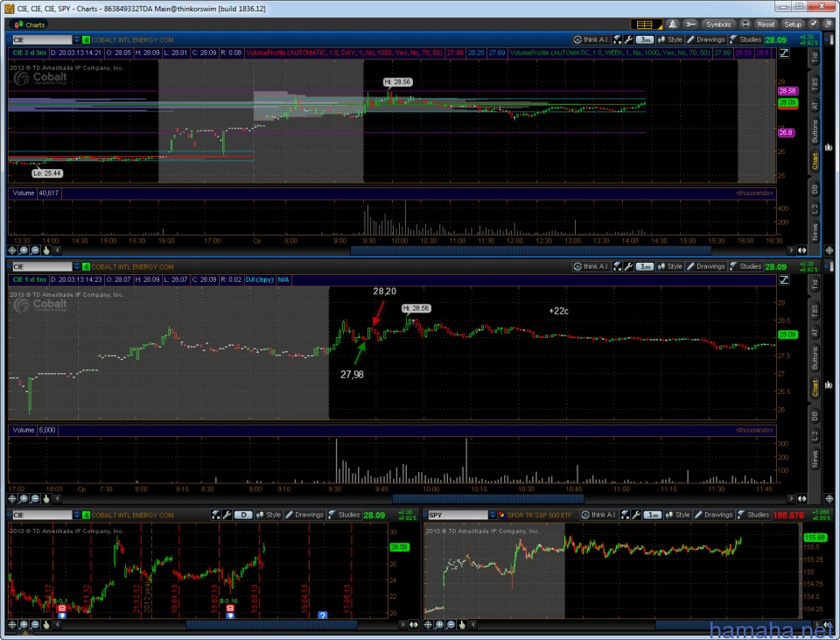Zoom out on the top chart
840x640 pixels.
pos(35,250)
